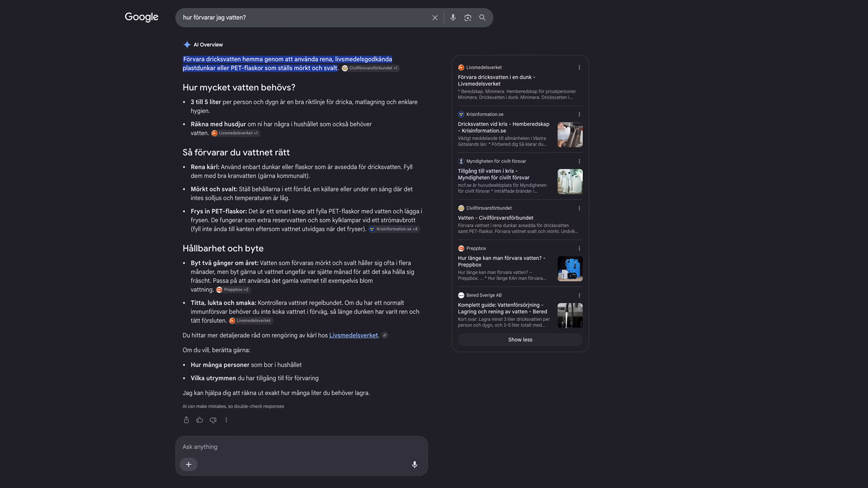
Task: Click Myndigheten för civilt försvar thumbnail image
Action: click(x=570, y=182)
